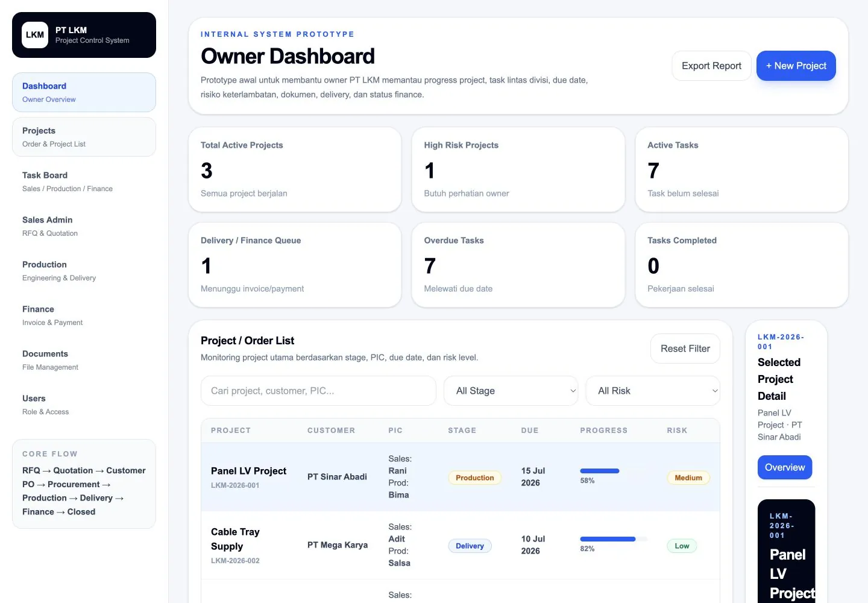Viewport: 868px width, 603px height.
Task: Click the Reset Filter button
Action: (685, 349)
